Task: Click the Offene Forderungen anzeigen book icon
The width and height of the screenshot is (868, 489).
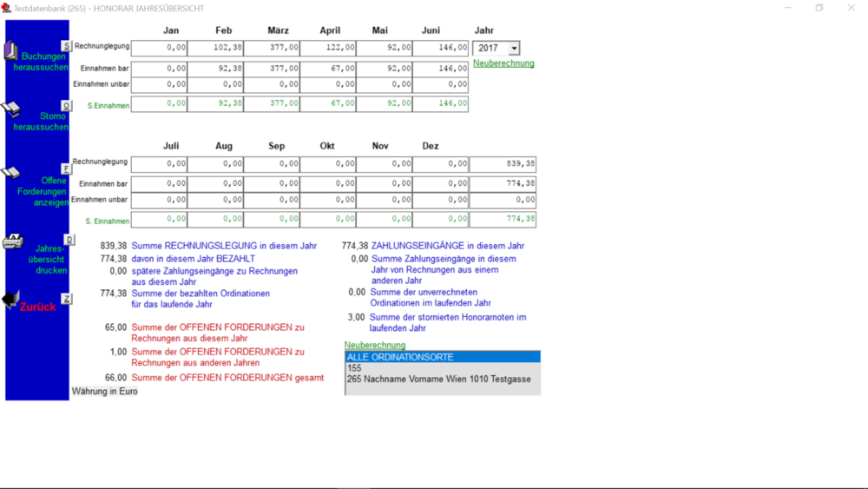Action: click(11, 173)
